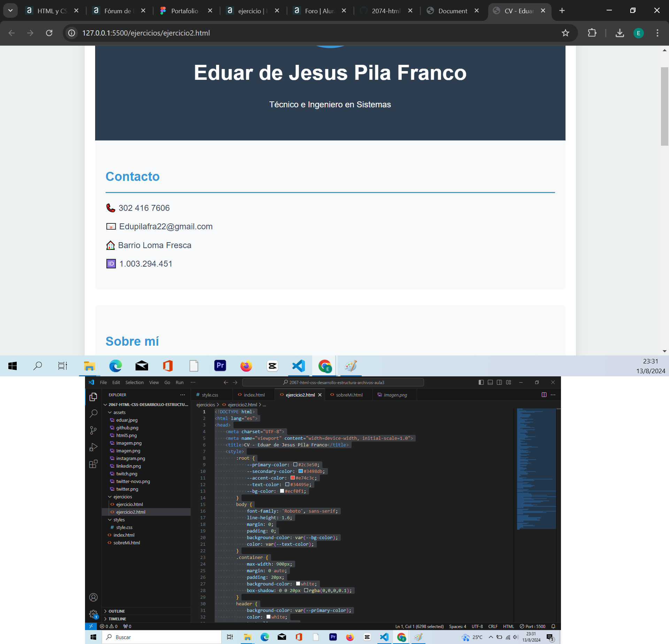
Task: Toggle primary sidebar layout icon in VS Code
Action: pos(481,382)
